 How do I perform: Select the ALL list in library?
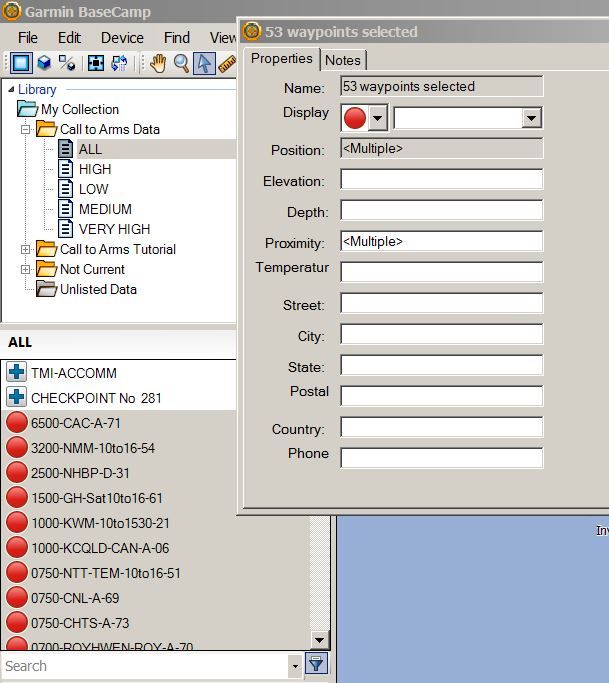coord(90,149)
